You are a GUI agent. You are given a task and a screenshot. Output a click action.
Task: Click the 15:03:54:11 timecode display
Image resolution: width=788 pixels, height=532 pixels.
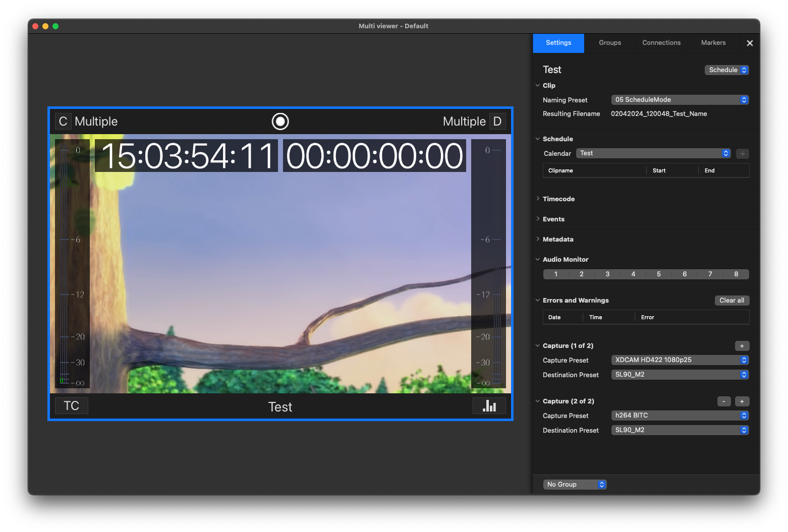pos(187,156)
